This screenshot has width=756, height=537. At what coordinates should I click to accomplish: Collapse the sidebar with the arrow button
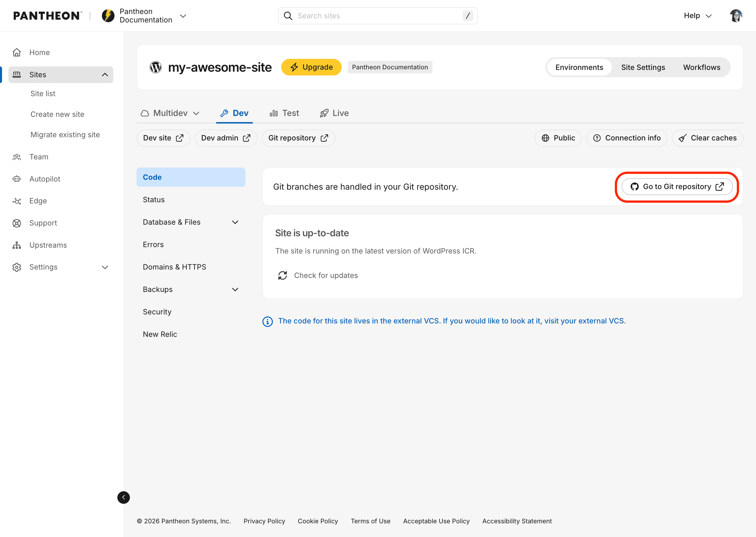[x=123, y=497]
